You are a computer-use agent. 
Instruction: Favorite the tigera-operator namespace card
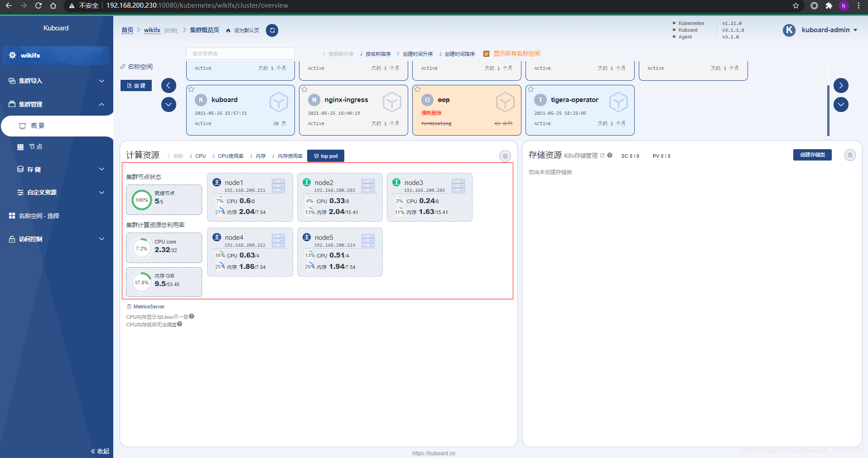530,89
